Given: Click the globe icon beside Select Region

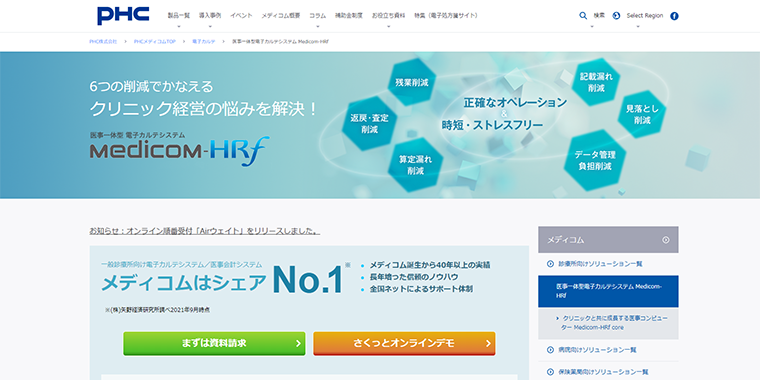Looking at the screenshot, I should click(x=616, y=16).
